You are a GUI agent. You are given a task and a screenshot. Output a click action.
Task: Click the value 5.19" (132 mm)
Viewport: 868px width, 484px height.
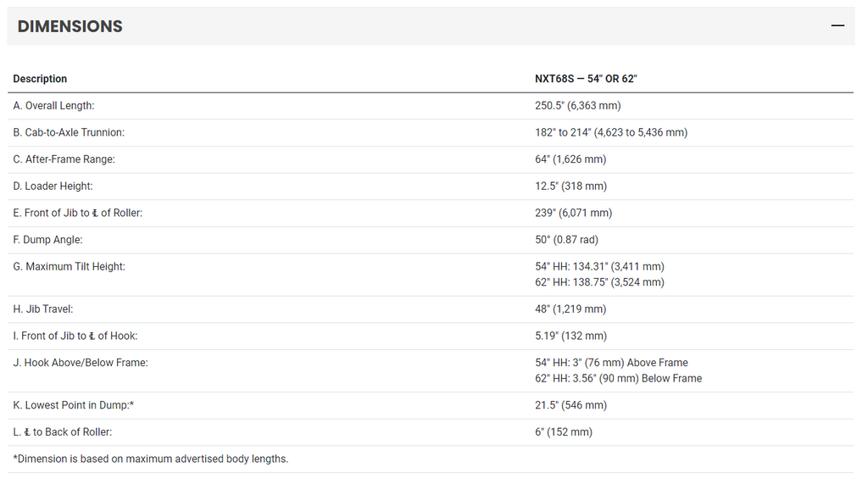coord(570,336)
